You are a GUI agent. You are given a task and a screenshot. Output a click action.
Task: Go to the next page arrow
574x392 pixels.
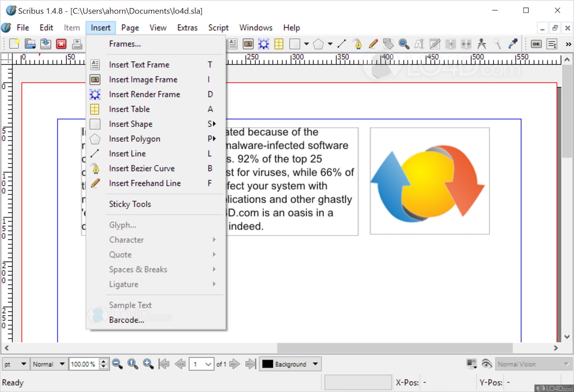tap(234, 364)
